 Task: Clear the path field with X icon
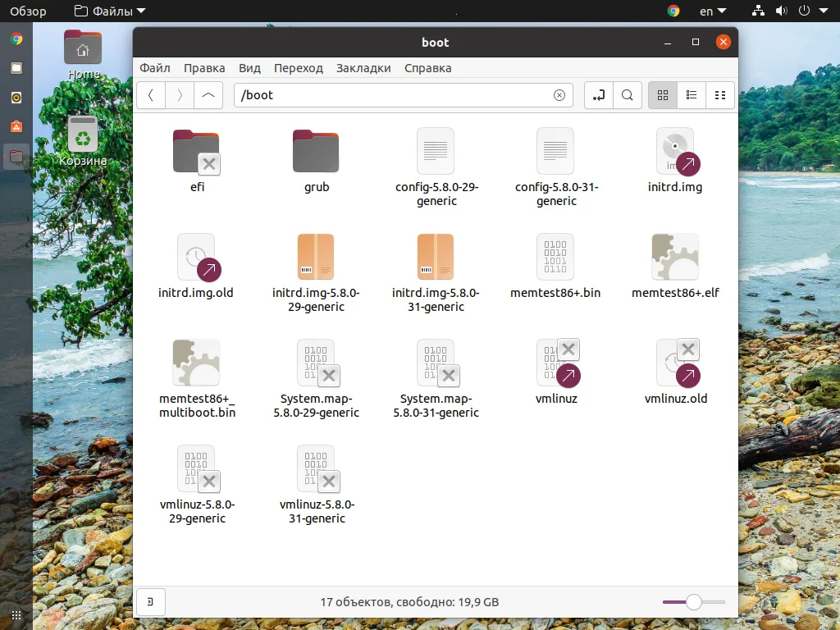[x=559, y=95]
